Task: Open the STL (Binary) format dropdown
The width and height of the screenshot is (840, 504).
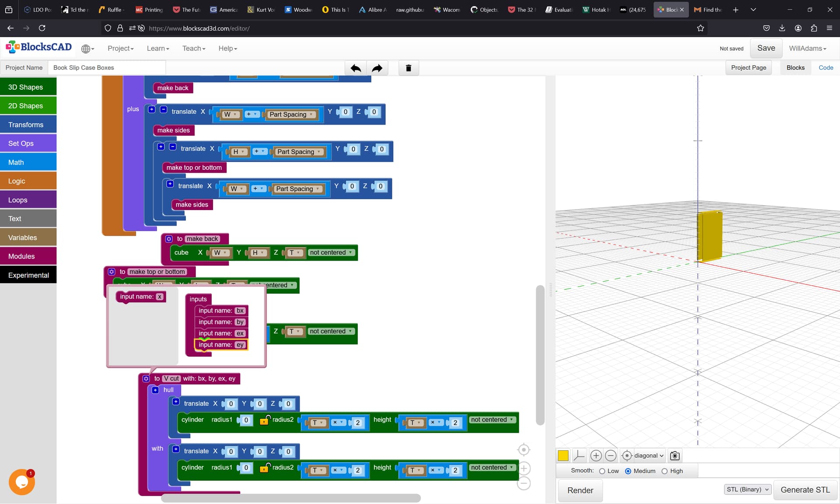Action: click(x=747, y=490)
